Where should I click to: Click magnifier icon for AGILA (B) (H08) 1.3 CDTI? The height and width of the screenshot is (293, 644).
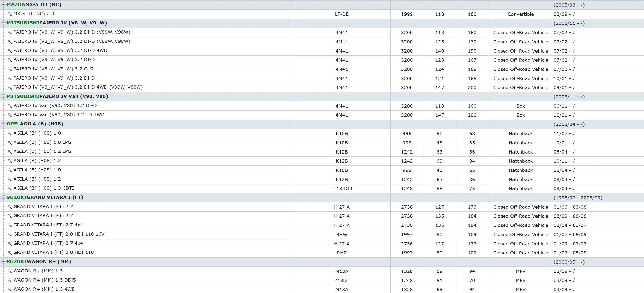tap(10, 188)
